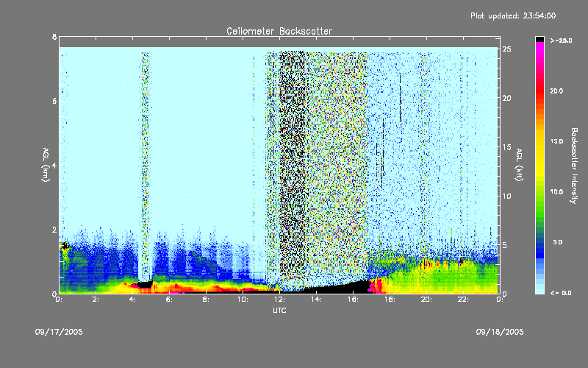Click the 'Plot updated: 23:54:00' timestamp

(513, 15)
